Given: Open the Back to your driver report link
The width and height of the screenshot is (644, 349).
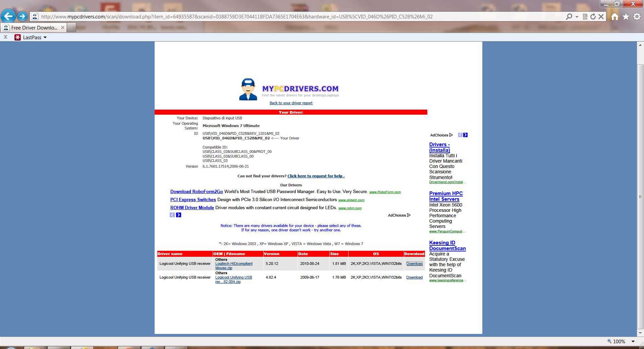Looking at the screenshot, I should (291, 103).
